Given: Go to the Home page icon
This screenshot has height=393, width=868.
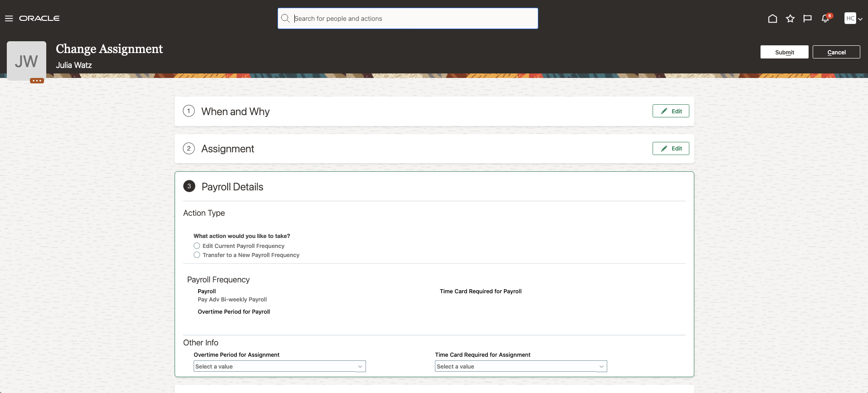Looking at the screenshot, I should tap(772, 19).
